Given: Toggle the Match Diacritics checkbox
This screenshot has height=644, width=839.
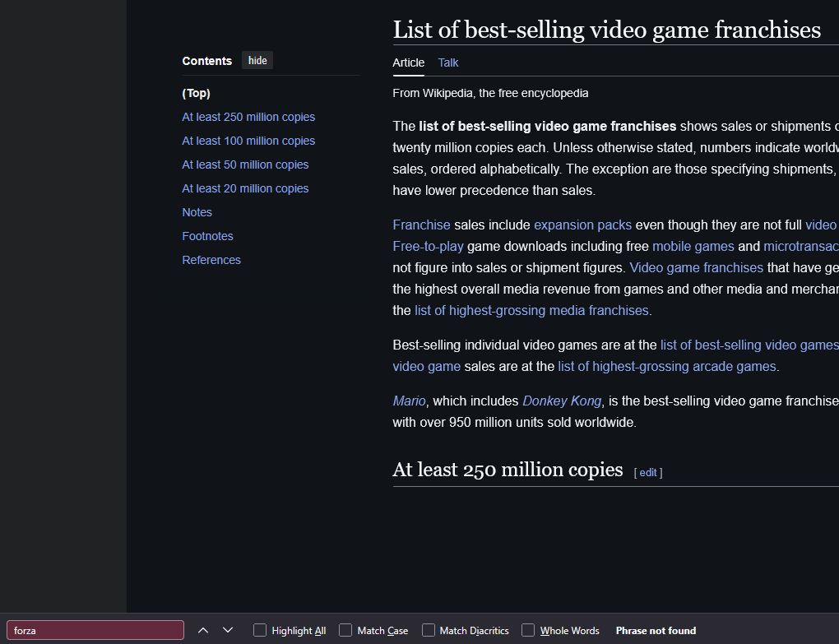Looking at the screenshot, I should coord(428,630).
